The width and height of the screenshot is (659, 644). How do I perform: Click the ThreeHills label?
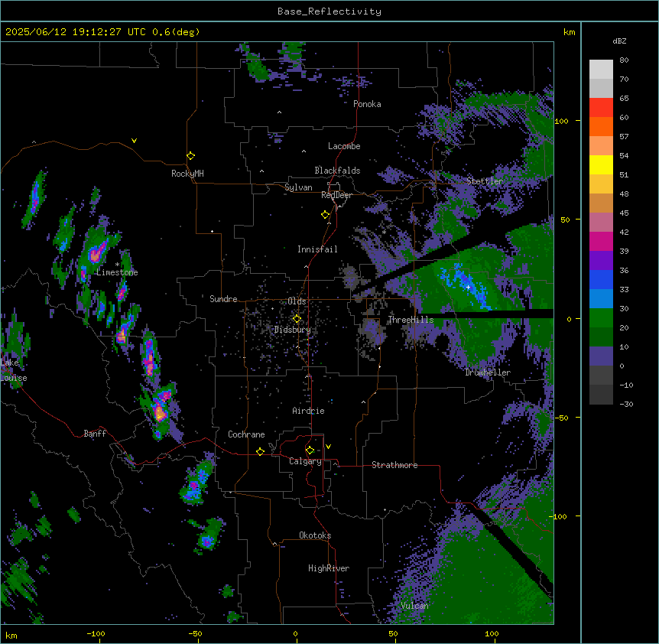coord(411,320)
